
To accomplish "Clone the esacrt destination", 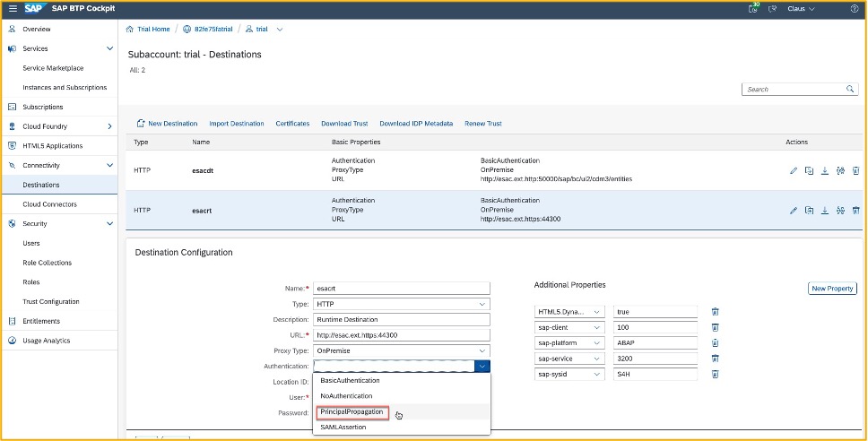I will tap(809, 210).
